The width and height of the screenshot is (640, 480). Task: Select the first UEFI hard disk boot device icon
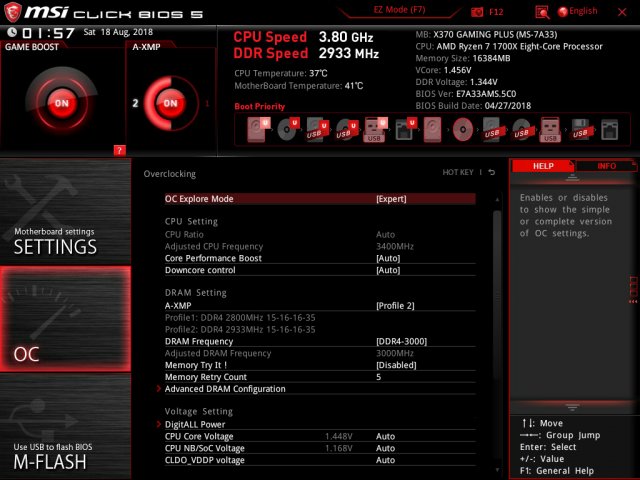[258, 130]
